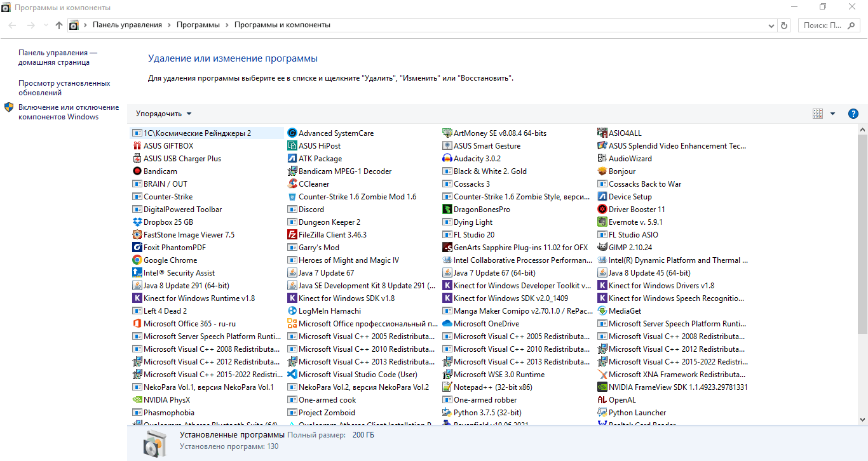Image resolution: width=868 pixels, height=461 pixels.
Task: Click the Dropbox 25 GB icon
Action: (137, 222)
